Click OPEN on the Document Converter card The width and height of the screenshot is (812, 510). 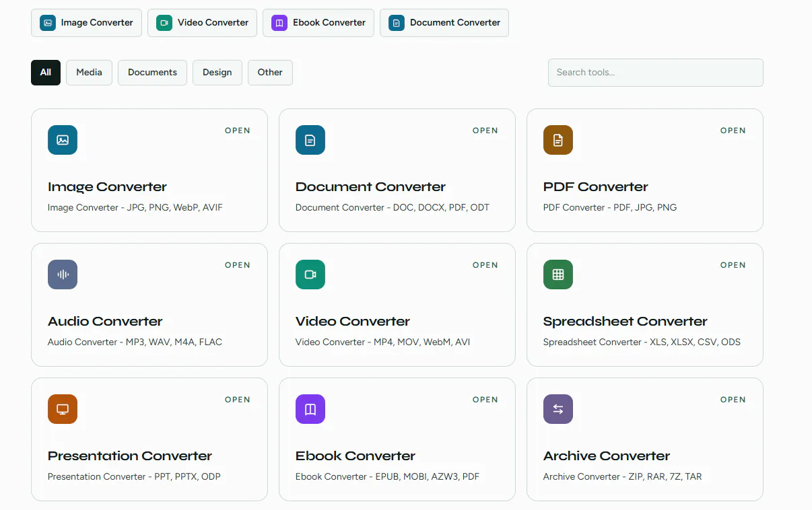tap(485, 131)
